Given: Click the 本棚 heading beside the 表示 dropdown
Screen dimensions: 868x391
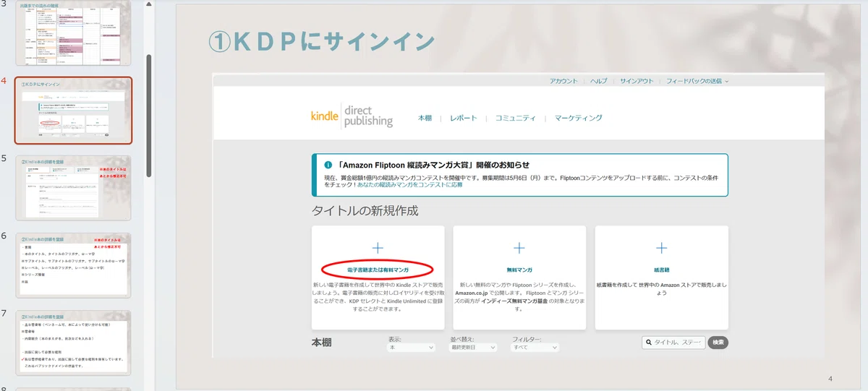Looking at the screenshot, I should pos(322,343).
